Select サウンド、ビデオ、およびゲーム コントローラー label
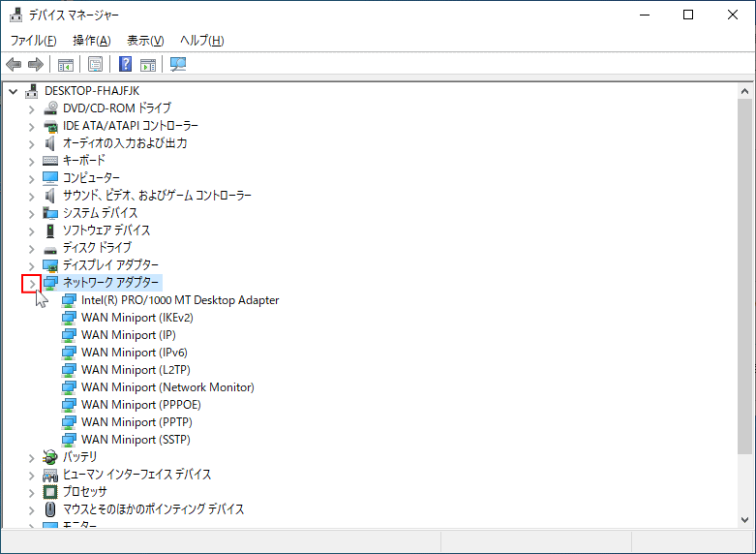This screenshot has width=756, height=554. (157, 196)
